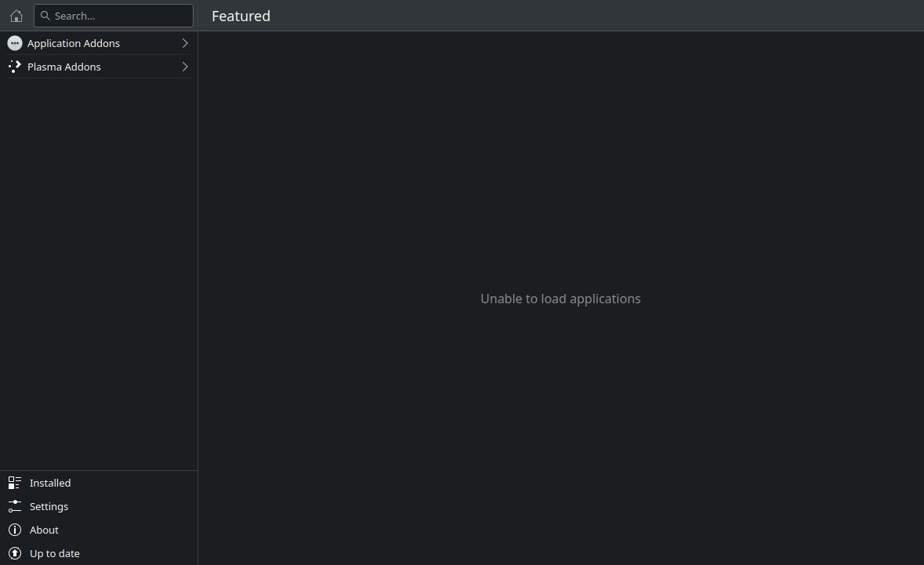Expand the Plasma Addons chevron arrow
Viewport: 924px width, 565px height.
point(184,67)
